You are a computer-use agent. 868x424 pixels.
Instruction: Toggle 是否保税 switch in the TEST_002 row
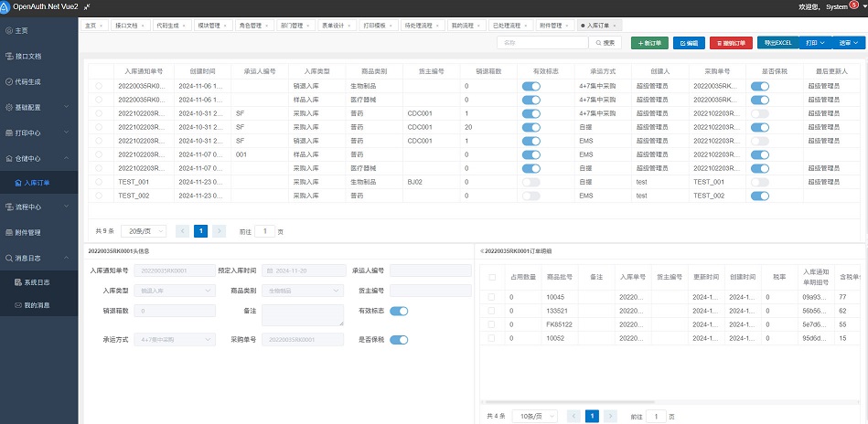click(760, 196)
